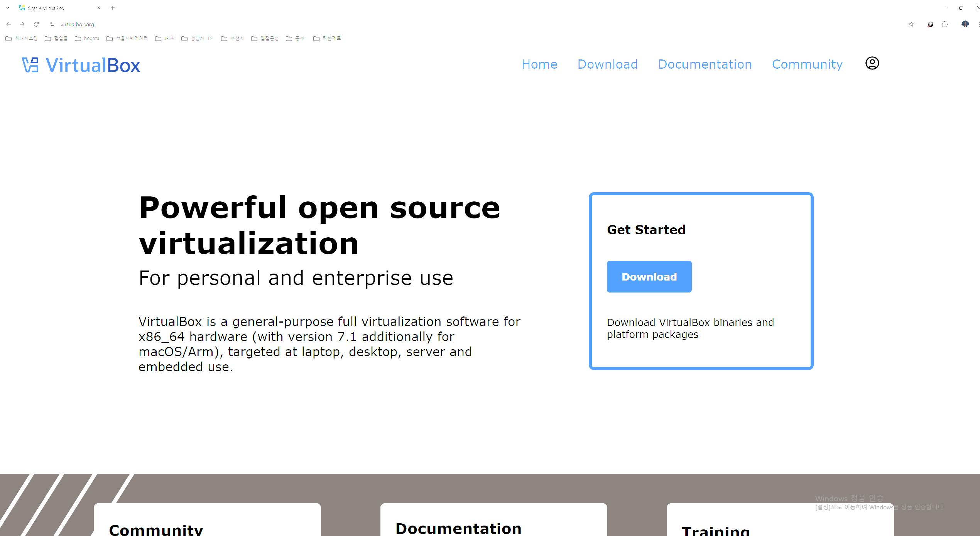
Task: Open site information icon beside URL
Action: pyautogui.click(x=53, y=24)
